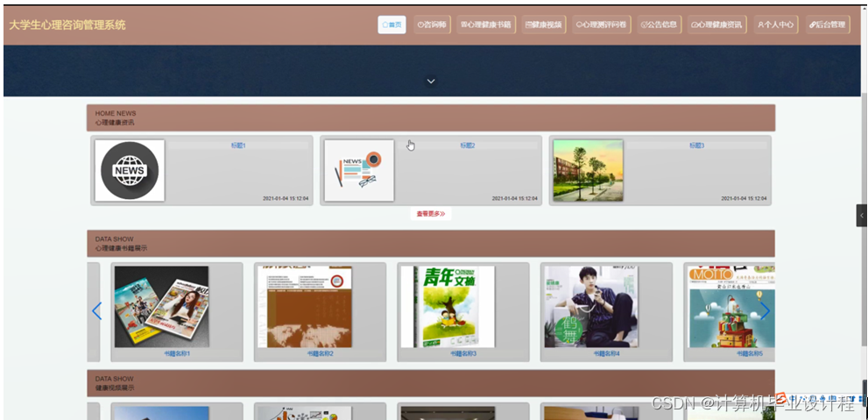This screenshot has width=868, height=420.
Task: Open the MOTTO book cover
Action: (x=730, y=307)
